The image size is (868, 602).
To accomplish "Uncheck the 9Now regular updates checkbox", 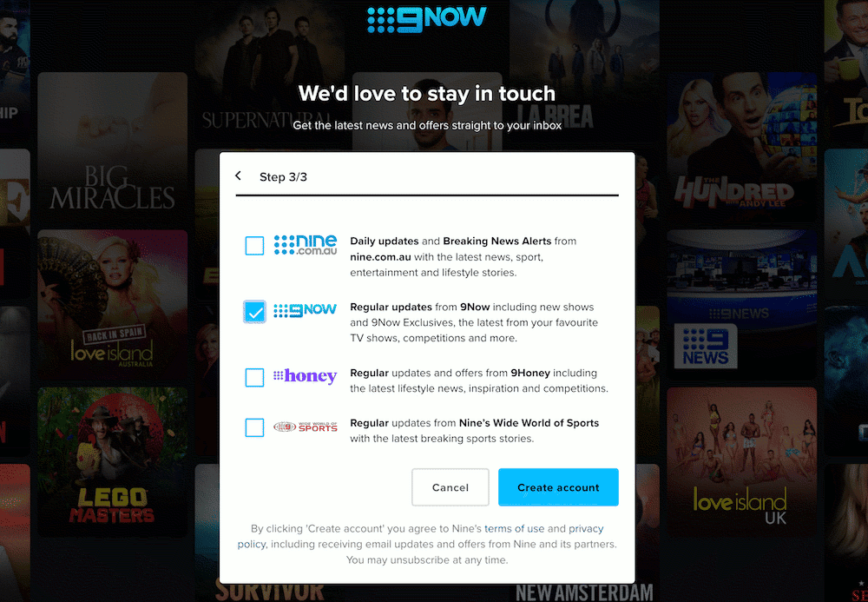I will click(254, 312).
